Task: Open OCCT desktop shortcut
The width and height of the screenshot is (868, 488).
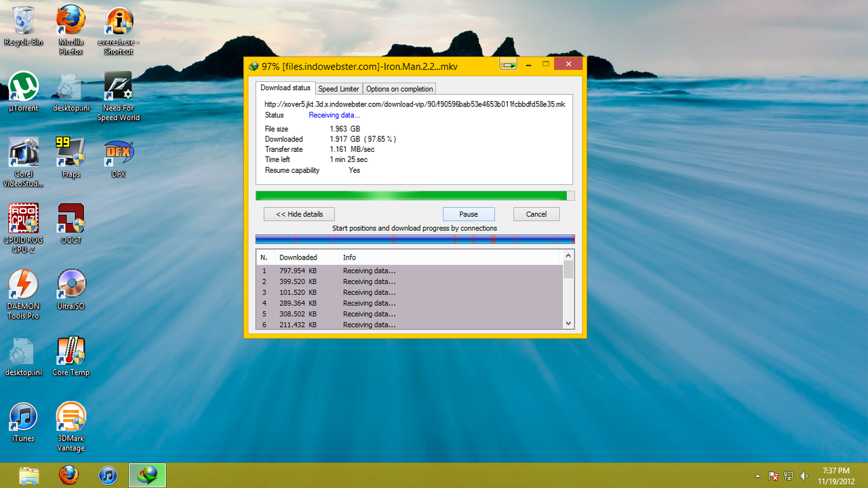Action: 71,224
